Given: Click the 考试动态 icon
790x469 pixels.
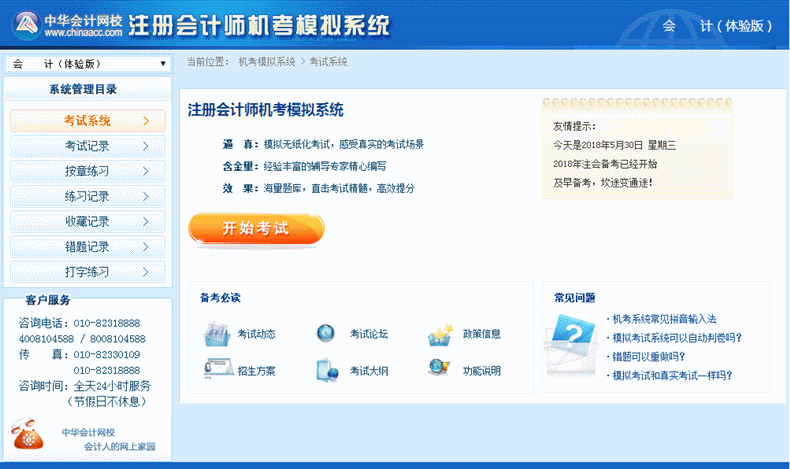Looking at the screenshot, I should click(217, 333).
